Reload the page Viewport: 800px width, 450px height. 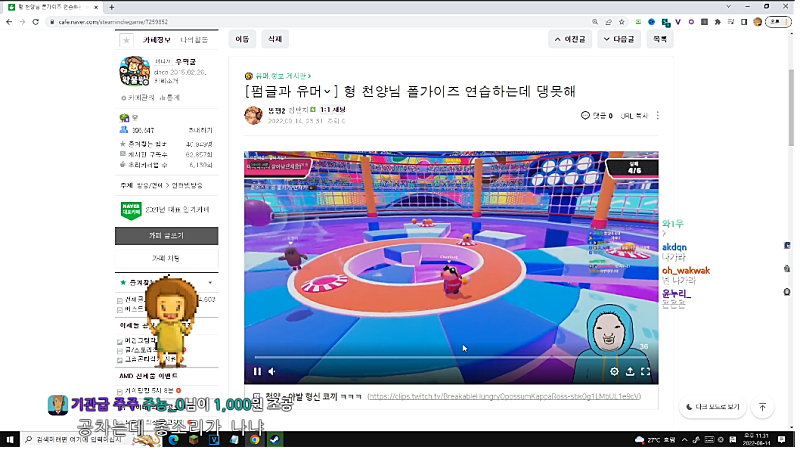[35, 22]
